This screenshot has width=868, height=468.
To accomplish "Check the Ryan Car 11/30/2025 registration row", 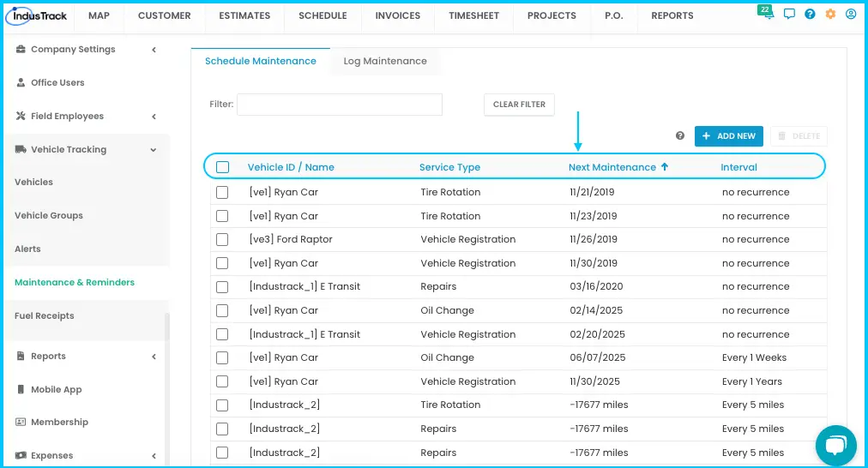I will point(222,381).
